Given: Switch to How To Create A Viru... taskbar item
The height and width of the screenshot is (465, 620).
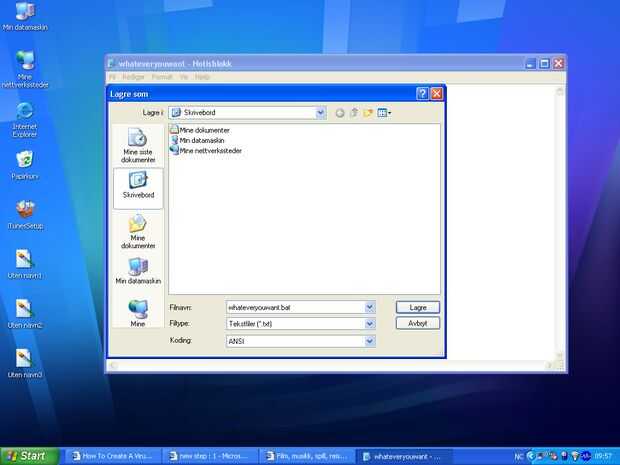Looking at the screenshot, I should coord(113,456).
